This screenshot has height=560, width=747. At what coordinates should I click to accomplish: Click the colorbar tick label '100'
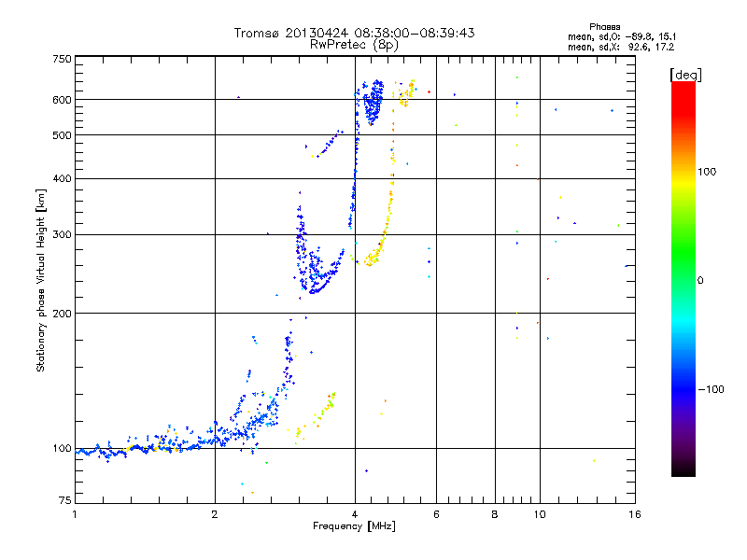pos(707,172)
